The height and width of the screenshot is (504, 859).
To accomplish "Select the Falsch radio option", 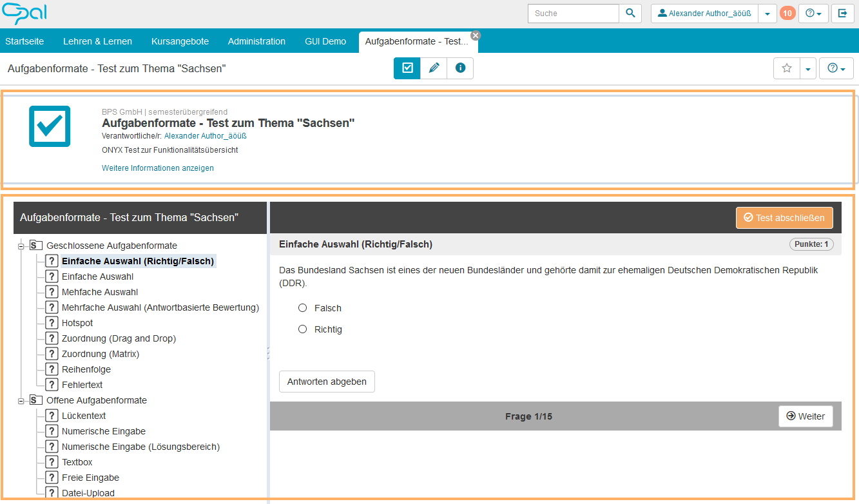I will [303, 308].
